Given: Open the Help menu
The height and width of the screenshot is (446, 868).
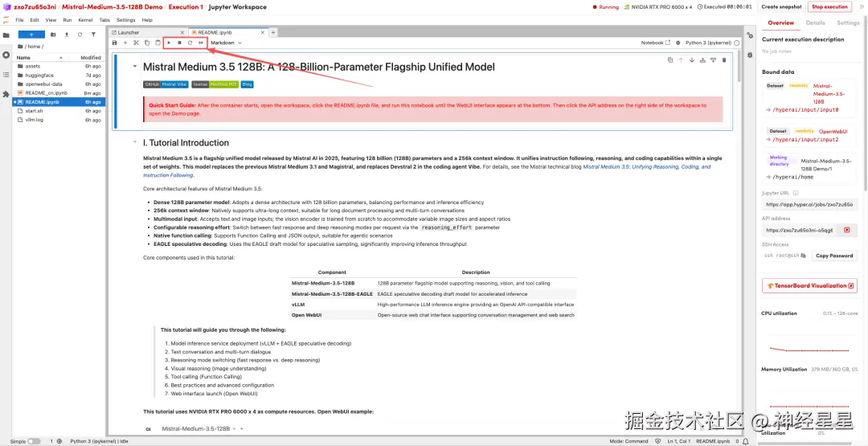Looking at the screenshot, I should pyautogui.click(x=147, y=20).
